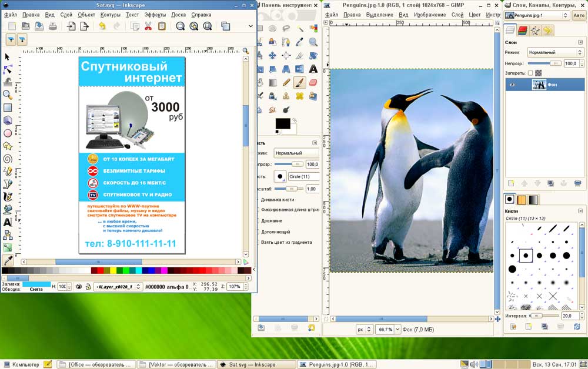Select the Inkscape node edit tool
Image resolution: width=588 pixels, height=369 pixels.
(8, 69)
